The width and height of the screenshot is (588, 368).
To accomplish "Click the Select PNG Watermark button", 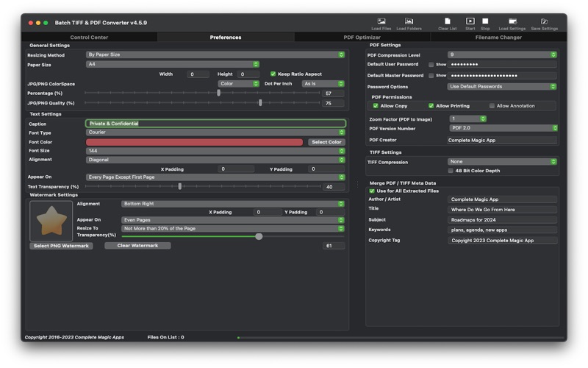I will pos(61,246).
